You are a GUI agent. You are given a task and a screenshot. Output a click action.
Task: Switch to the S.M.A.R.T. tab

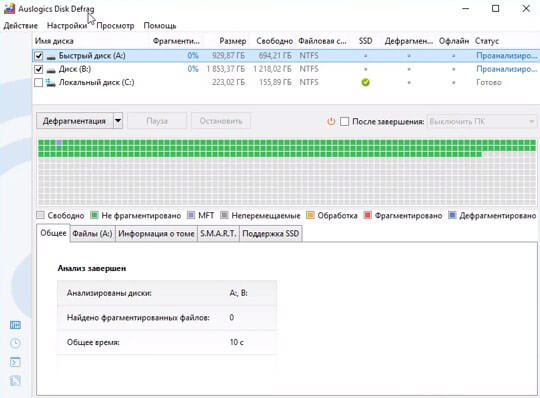[x=218, y=234]
